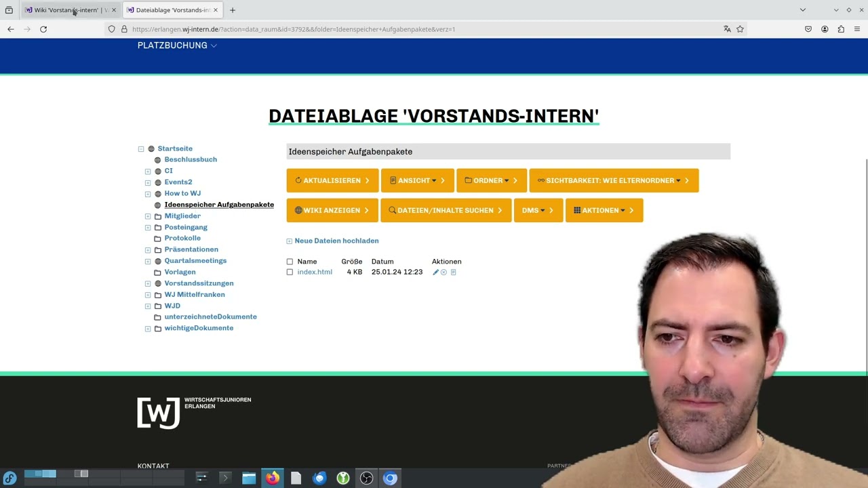868x488 pixels.
Task: Expand the Vorstandssitzungen node
Action: click(148, 284)
